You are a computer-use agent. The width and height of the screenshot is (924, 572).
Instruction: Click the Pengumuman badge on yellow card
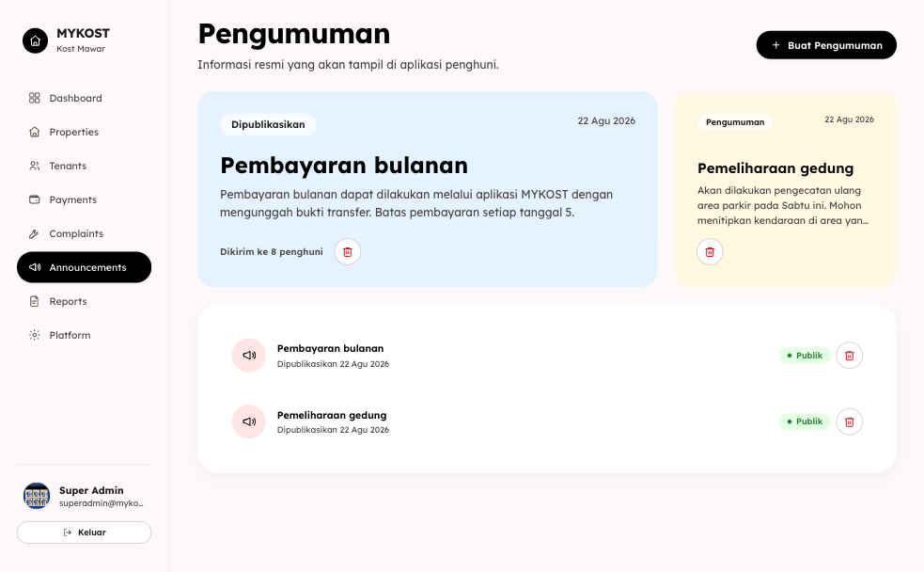point(735,122)
